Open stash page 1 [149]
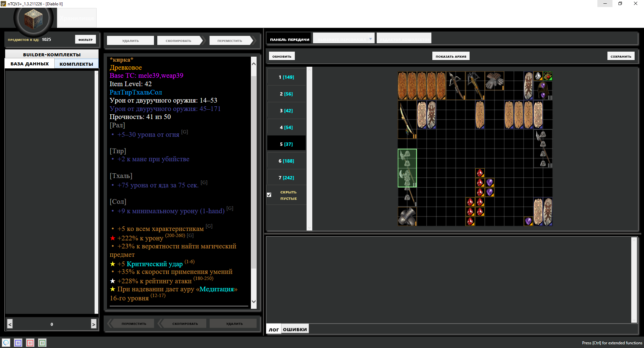This screenshot has width=644, height=348. tap(286, 77)
